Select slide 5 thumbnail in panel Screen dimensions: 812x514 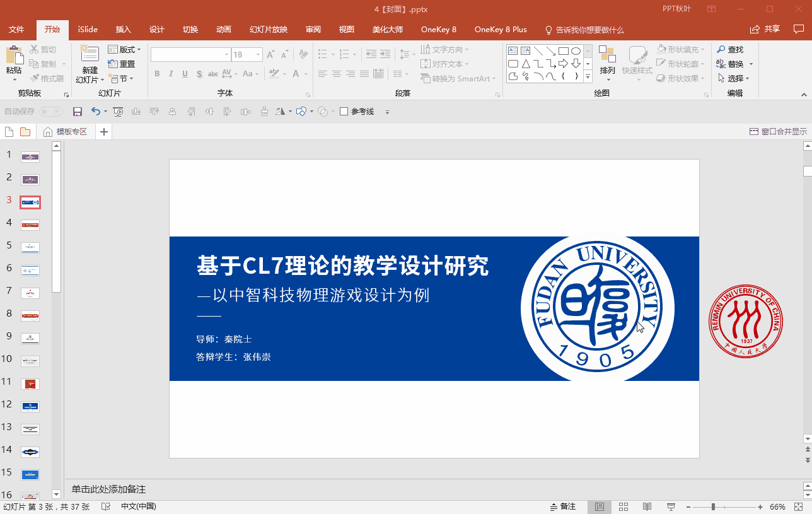[30, 247]
